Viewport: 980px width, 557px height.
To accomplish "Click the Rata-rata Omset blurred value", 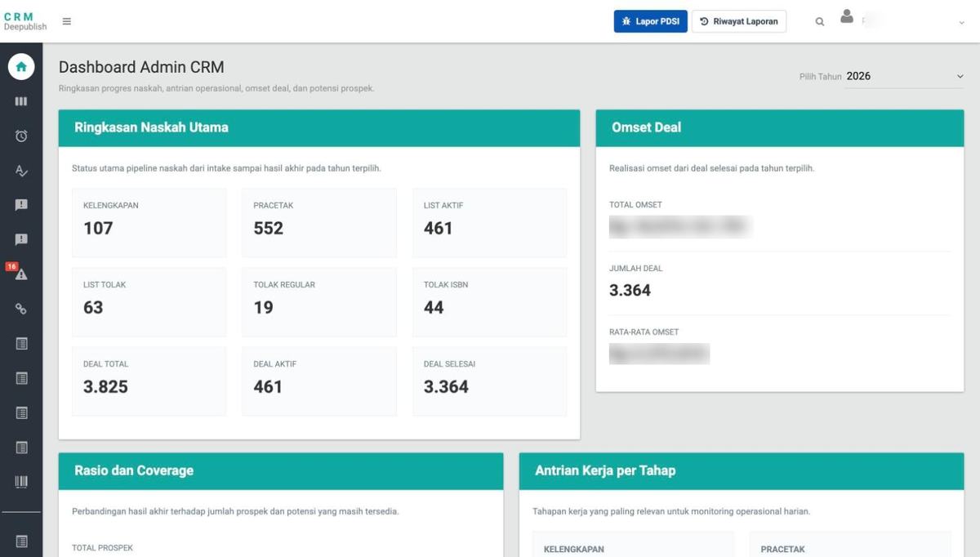I will [x=660, y=354].
